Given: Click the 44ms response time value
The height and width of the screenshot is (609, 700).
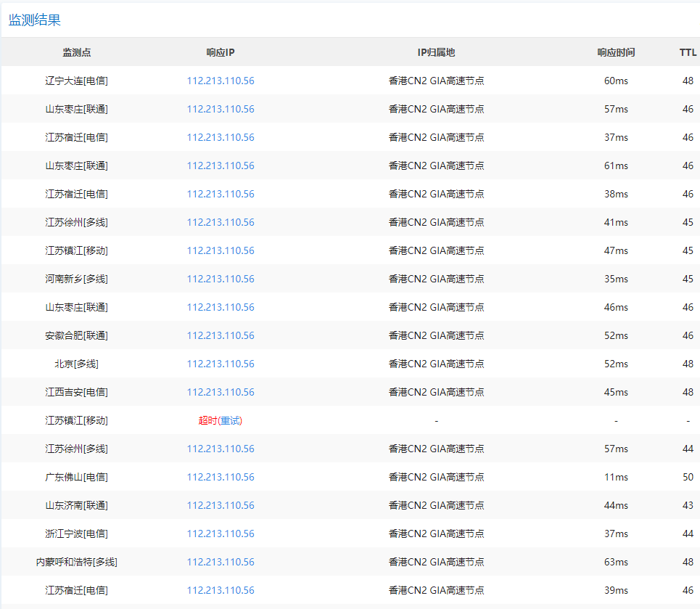Looking at the screenshot, I should [616, 505].
